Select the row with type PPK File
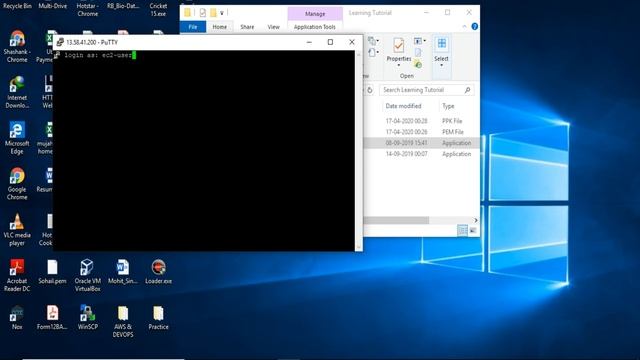 click(x=421, y=121)
